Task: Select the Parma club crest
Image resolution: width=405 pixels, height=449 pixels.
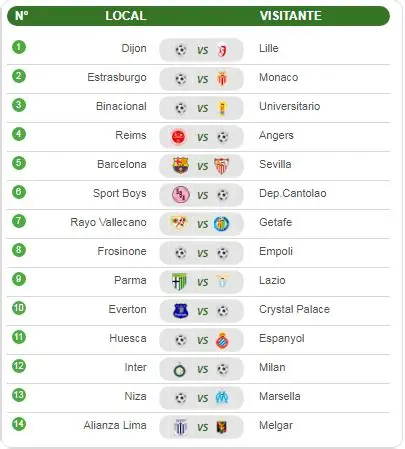Action: pyautogui.click(x=179, y=282)
